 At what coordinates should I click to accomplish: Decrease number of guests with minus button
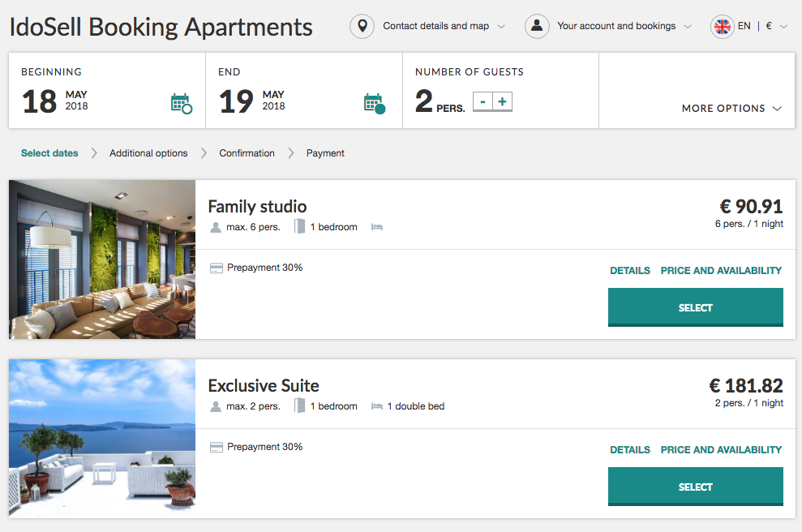(x=482, y=101)
